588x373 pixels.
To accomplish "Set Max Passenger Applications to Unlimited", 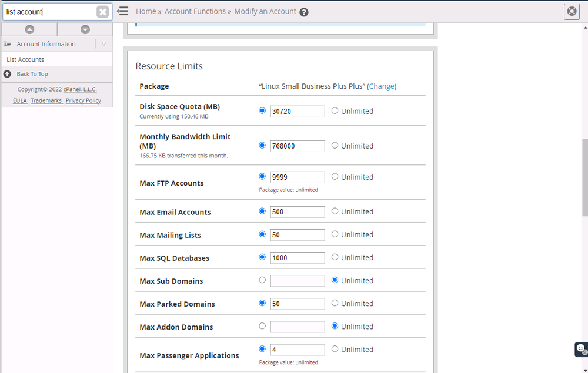I will (335, 349).
